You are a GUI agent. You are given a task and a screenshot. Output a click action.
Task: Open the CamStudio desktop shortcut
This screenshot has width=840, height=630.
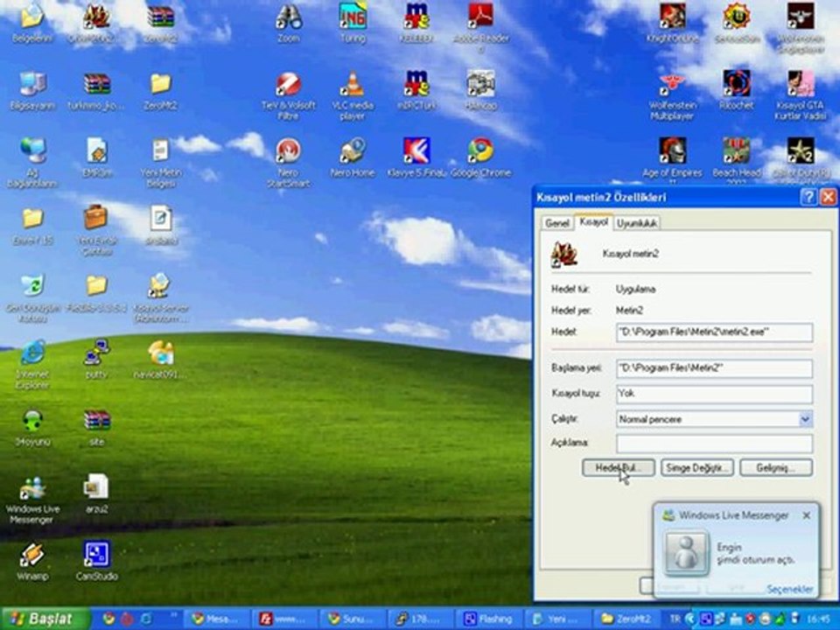point(96,555)
